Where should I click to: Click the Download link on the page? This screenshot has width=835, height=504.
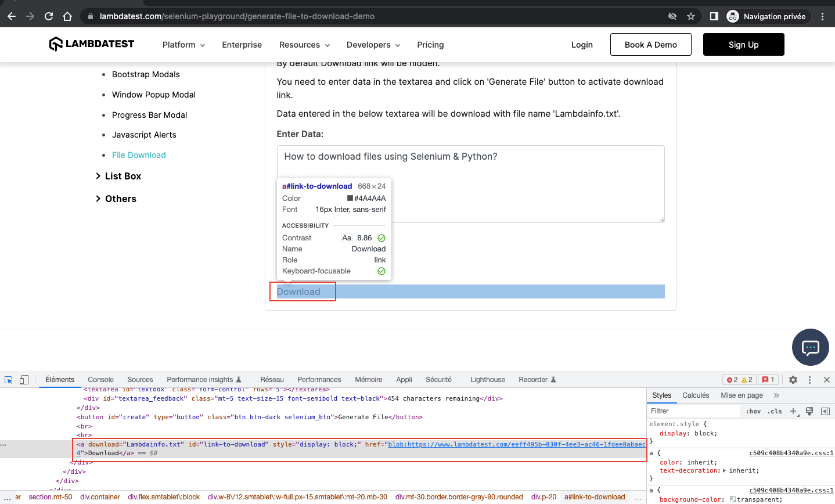point(298,291)
